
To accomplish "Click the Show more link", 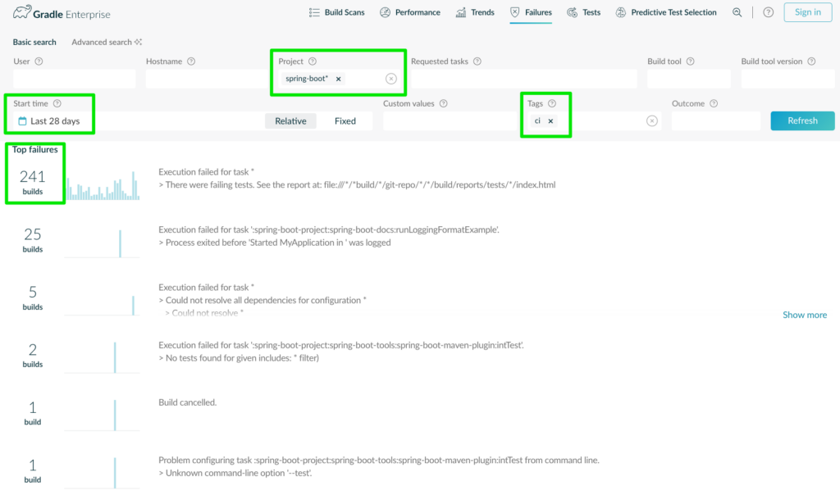I will [x=805, y=316].
